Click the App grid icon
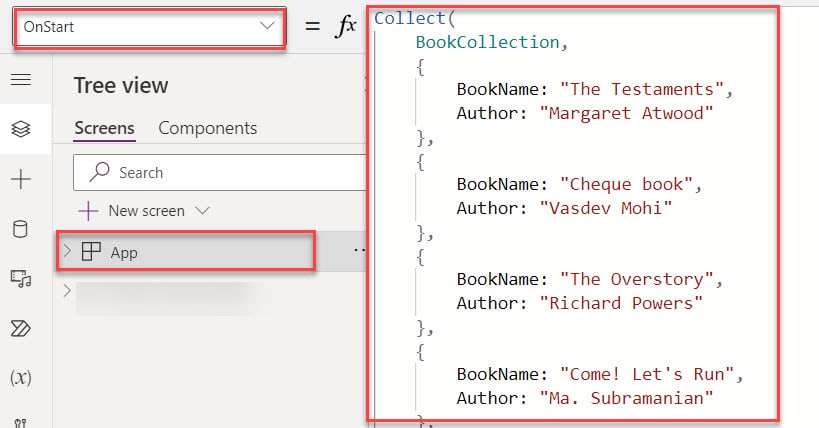Screen dimensions: 819x428 tap(91, 251)
